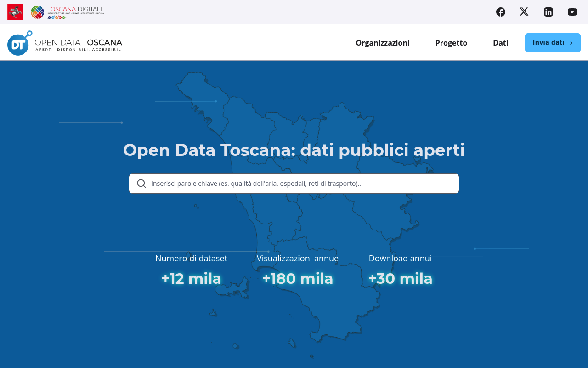Click the red Regione Toscana Pegasus logo
This screenshot has height=368, width=588.
tap(15, 12)
